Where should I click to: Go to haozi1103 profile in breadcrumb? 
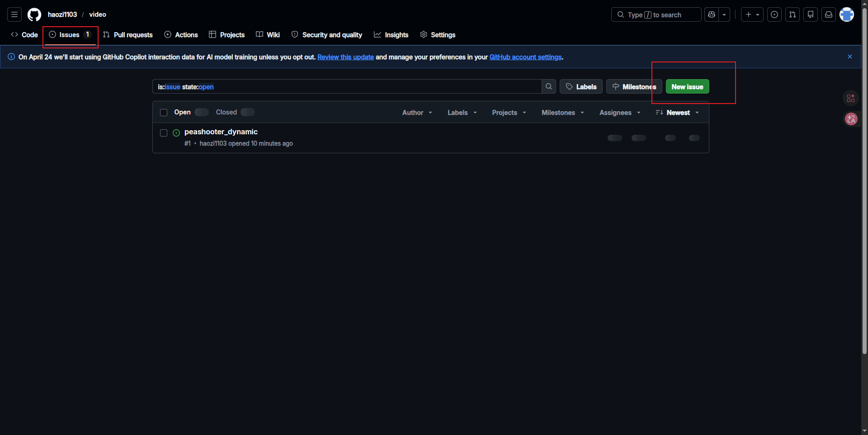click(x=62, y=14)
